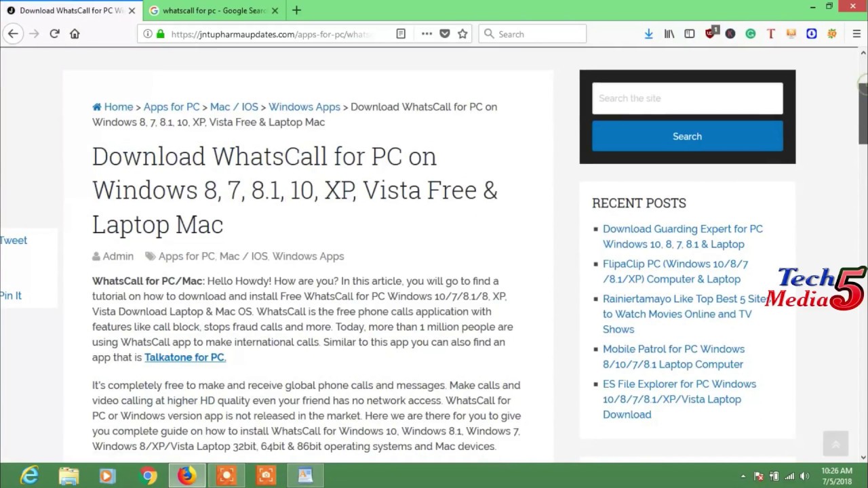868x488 pixels.
Task: Click the scroll-to-top arrow button
Action: click(x=835, y=443)
